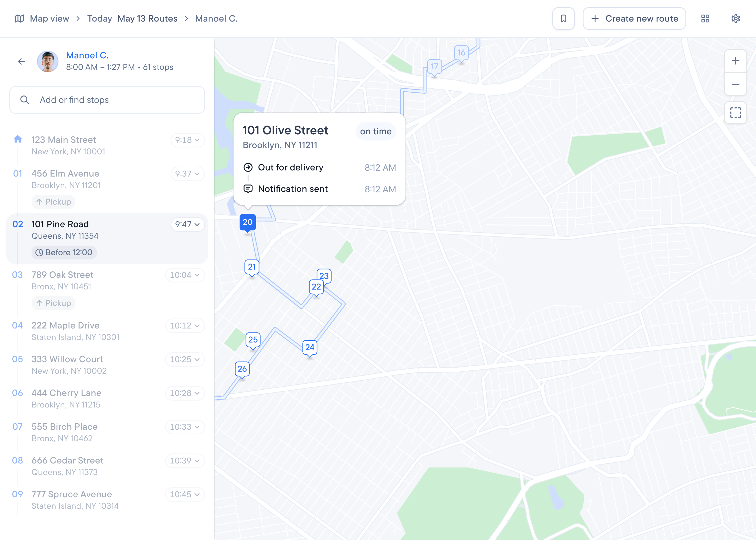Click the Pickup tag under 789 Oak Street
The image size is (756, 540).
click(x=53, y=303)
